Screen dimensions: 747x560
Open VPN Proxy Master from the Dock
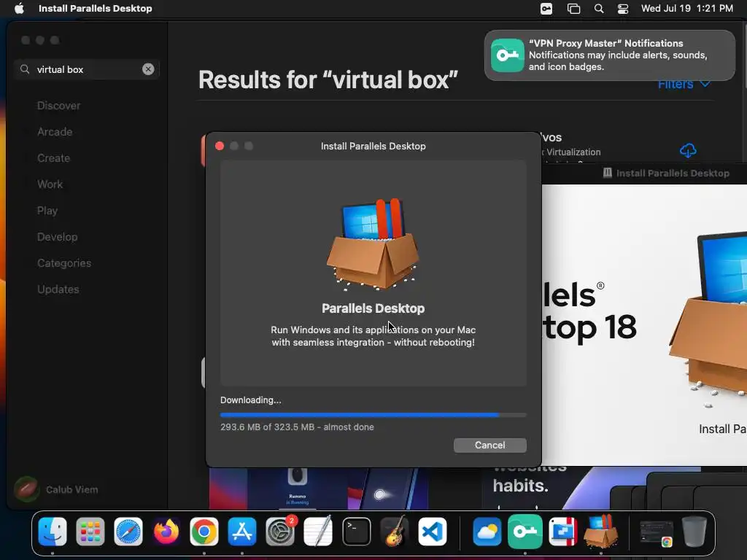525,532
